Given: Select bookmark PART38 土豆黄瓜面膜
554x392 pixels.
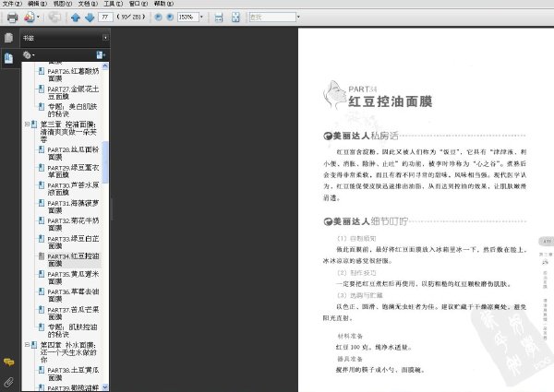Looking at the screenshot, I should pyautogui.click(x=73, y=374).
